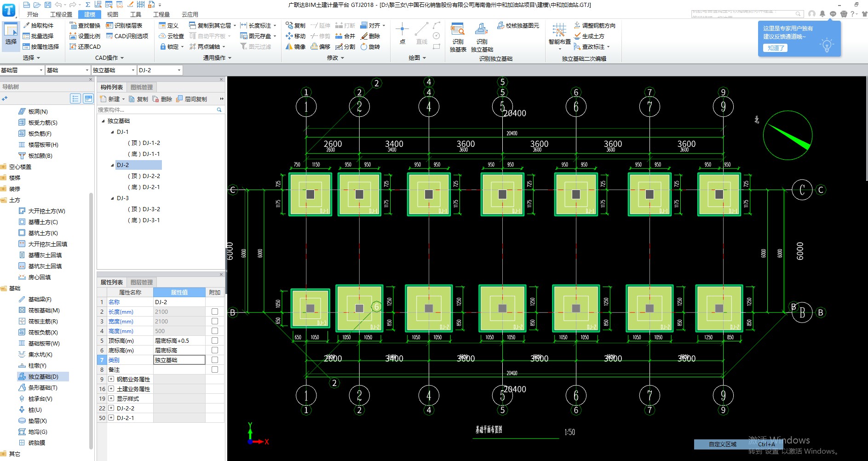Open CAD识别选项 settings

[x=127, y=36]
